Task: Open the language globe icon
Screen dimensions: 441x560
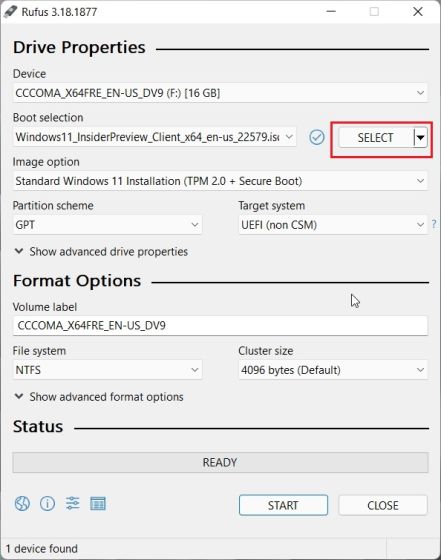Action: [22, 504]
